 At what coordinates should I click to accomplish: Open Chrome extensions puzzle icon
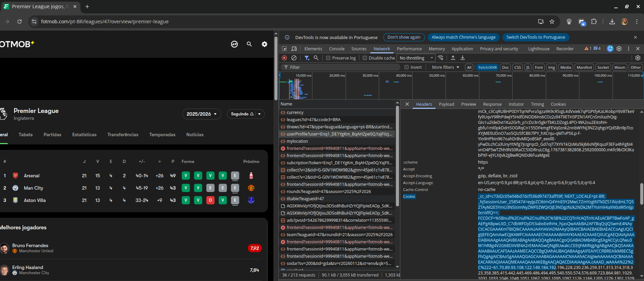point(594,22)
